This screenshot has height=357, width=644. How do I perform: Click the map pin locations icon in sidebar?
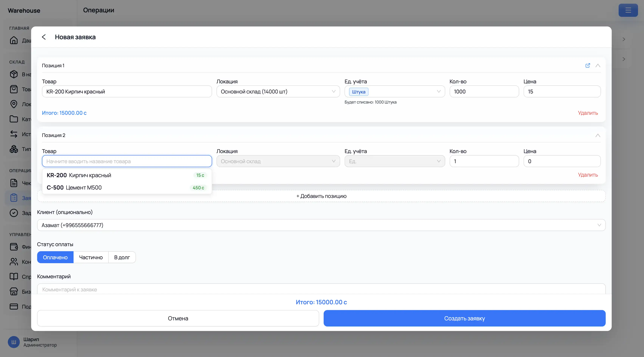click(x=14, y=104)
